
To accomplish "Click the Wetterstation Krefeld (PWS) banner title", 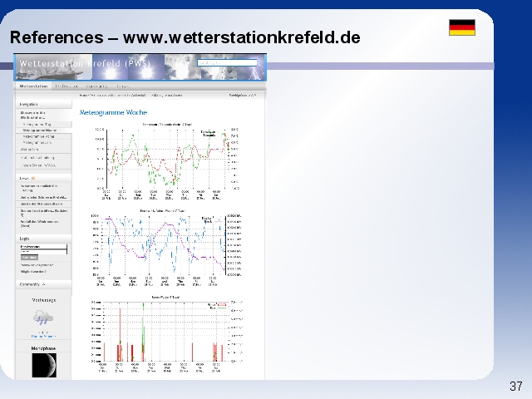I will (x=85, y=63).
